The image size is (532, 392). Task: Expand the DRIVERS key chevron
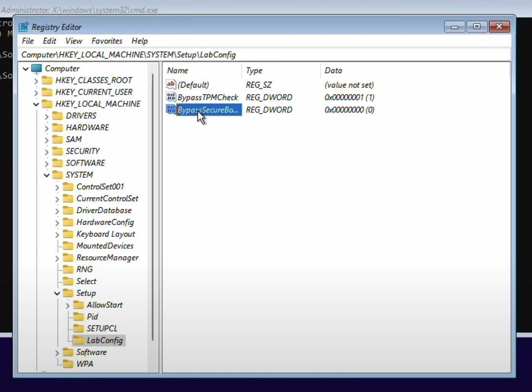pos(46,116)
